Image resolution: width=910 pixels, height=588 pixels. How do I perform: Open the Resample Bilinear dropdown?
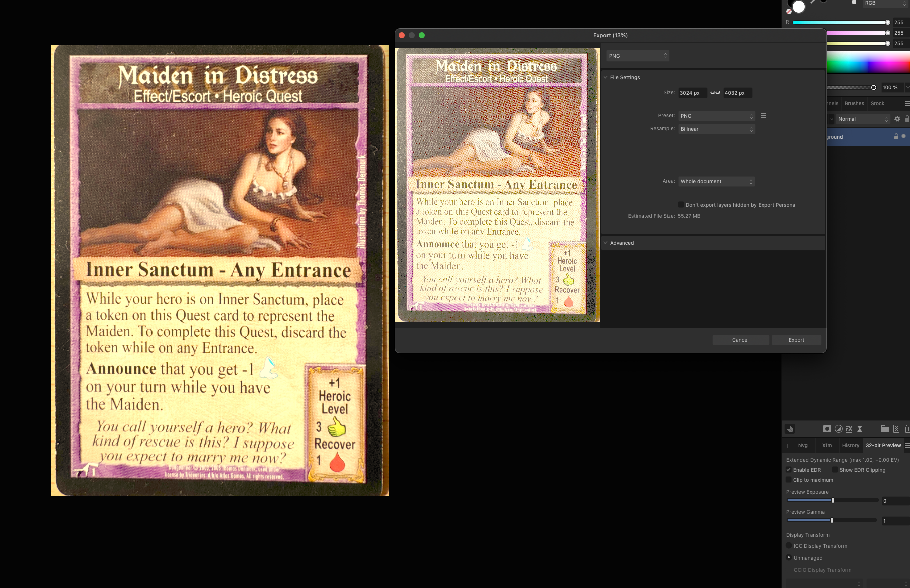point(716,129)
